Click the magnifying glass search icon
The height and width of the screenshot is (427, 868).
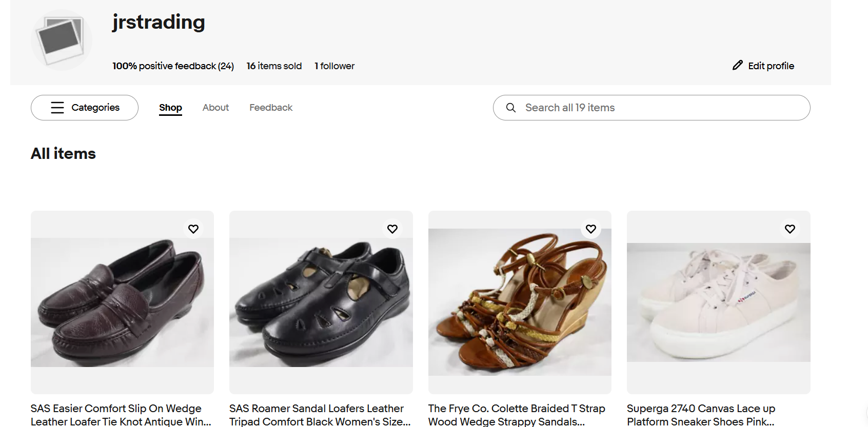coord(511,108)
